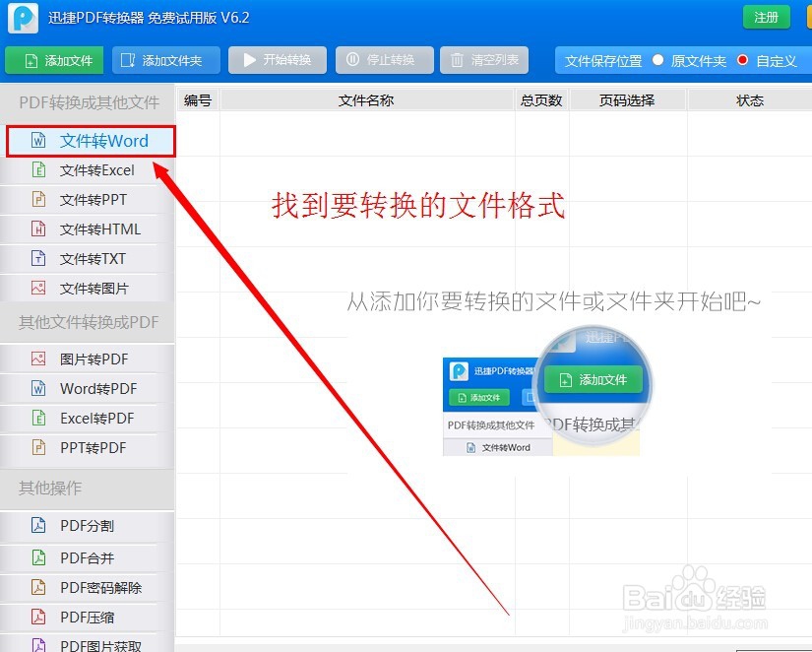Click the 添加文件 (Add file) button
This screenshot has height=652, width=812.
pos(54,61)
